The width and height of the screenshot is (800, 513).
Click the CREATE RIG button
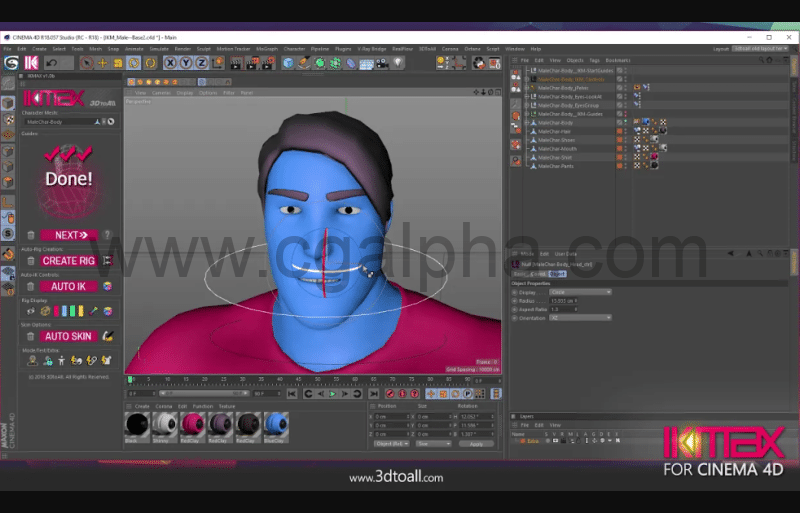[x=69, y=261]
